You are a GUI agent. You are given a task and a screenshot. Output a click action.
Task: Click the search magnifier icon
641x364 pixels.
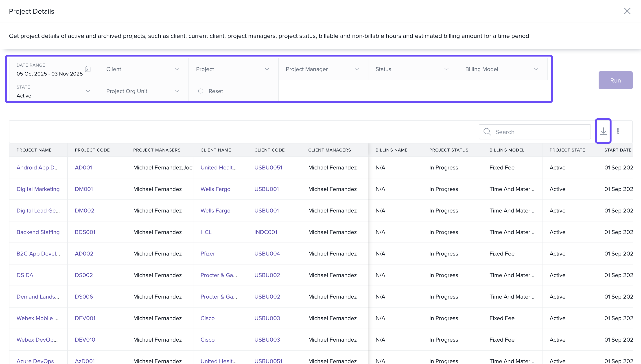pos(487,132)
